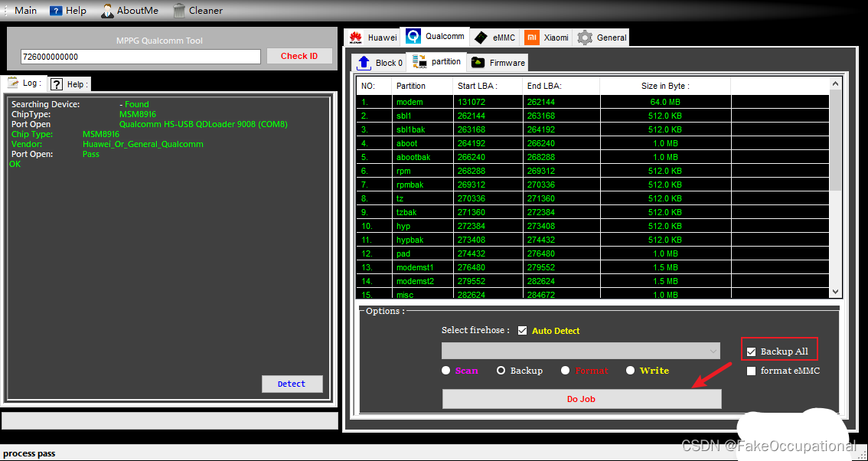Enable the format eMMC checkbox

(x=751, y=371)
